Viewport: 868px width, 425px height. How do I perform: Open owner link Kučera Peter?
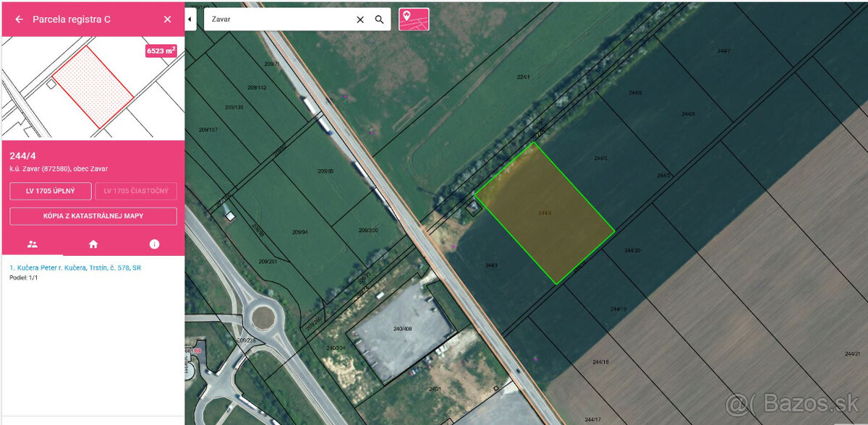coord(75,267)
